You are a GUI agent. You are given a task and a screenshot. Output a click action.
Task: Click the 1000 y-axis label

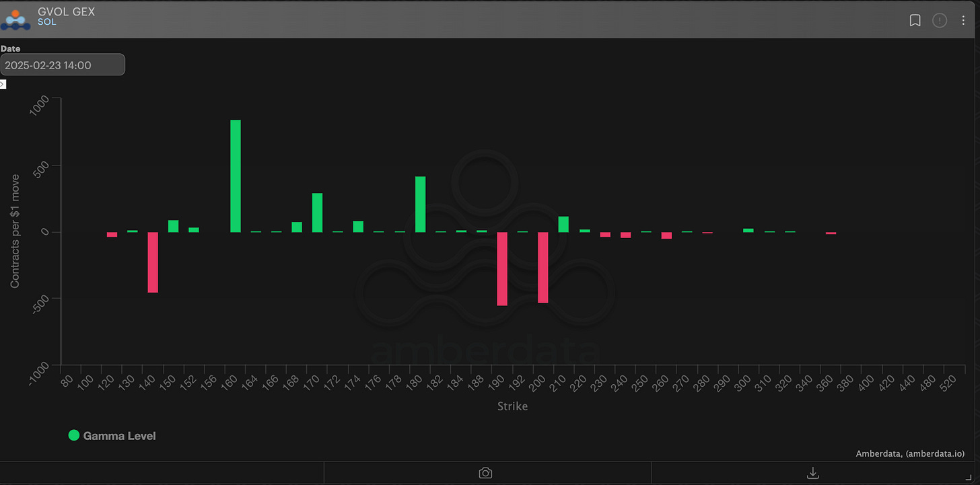click(x=40, y=107)
